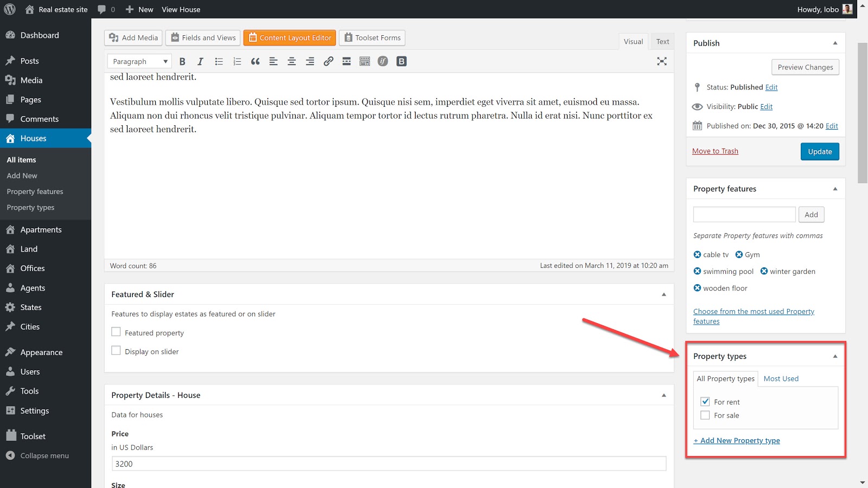Collapse the Property types panel
Viewport: 868px width, 488px height.
point(835,356)
